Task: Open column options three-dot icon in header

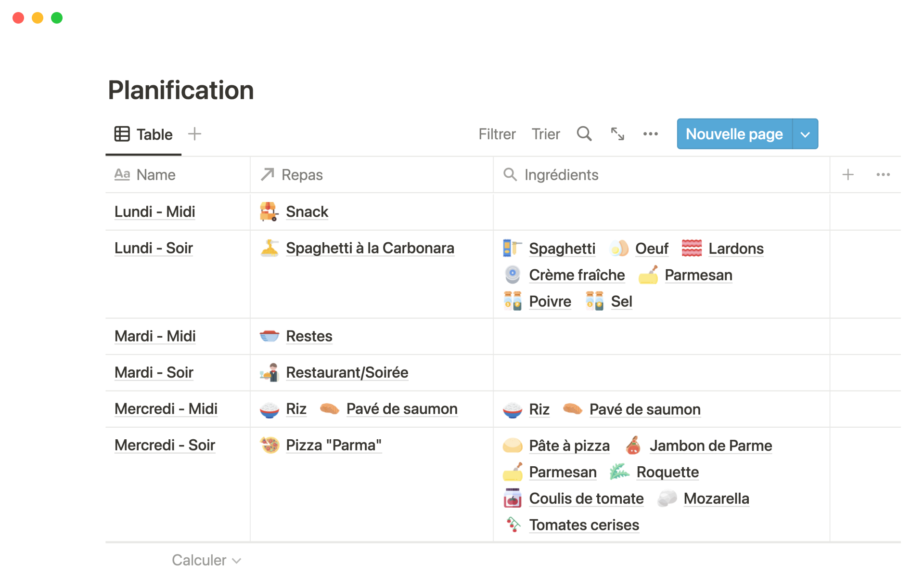Action: [883, 175]
